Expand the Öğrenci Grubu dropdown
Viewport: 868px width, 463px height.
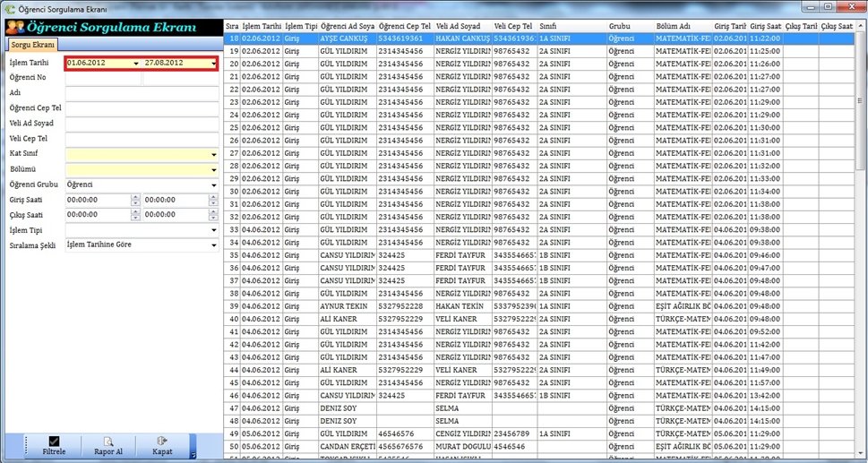pyautogui.click(x=213, y=185)
